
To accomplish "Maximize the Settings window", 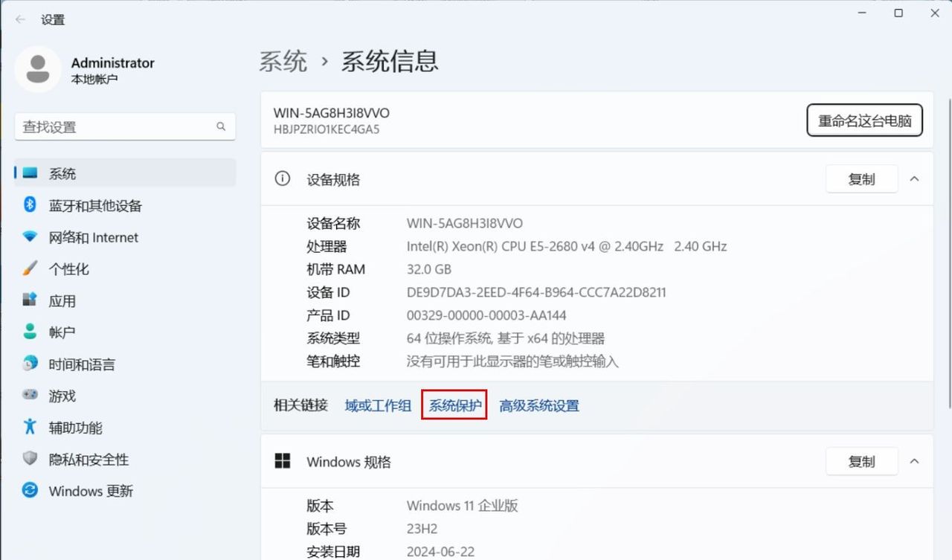I will [898, 13].
